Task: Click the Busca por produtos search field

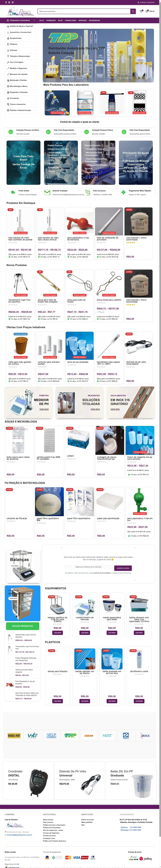Action: tap(84, 11)
